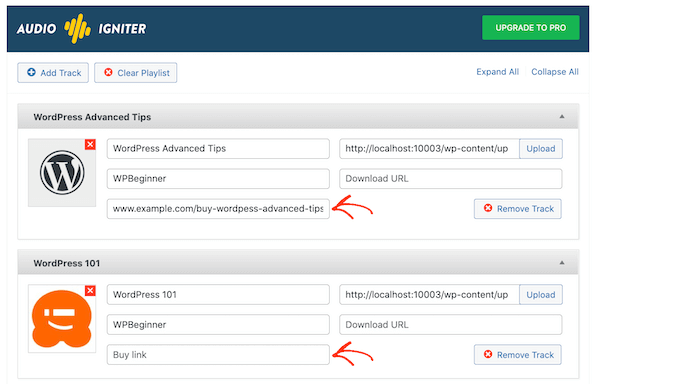Image resolution: width=680 pixels, height=384 pixels.
Task: Click the empty Buy link field
Action: [218, 354]
